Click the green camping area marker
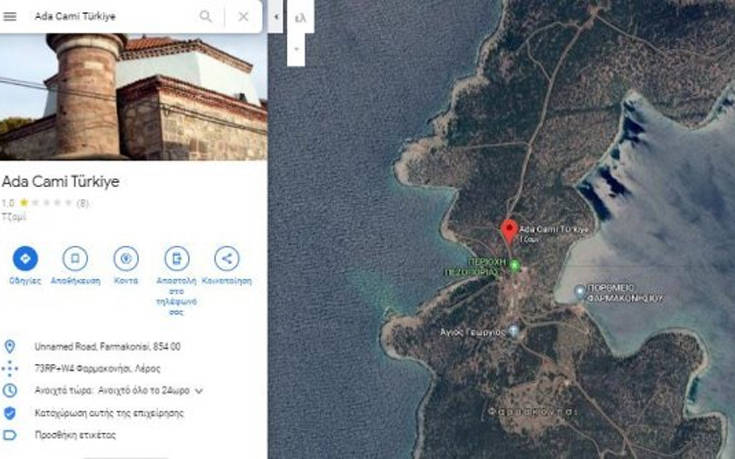 (515, 266)
